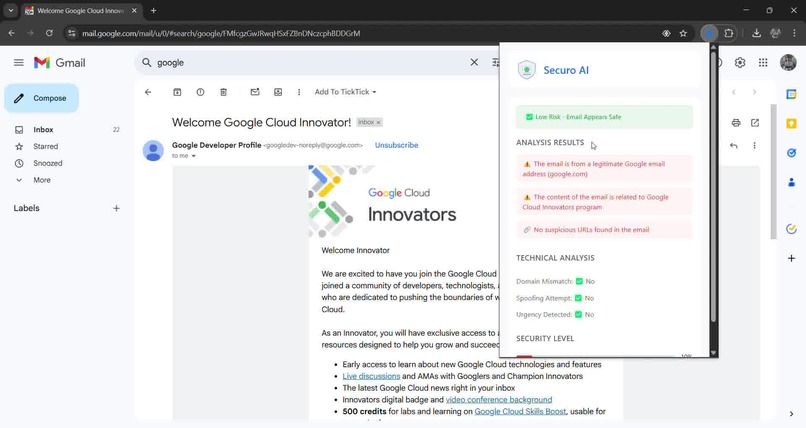The height and width of the screenshot is (428, 806).
Task: Report spam icon in email toolbar
Action: click(x=200, y=92)
